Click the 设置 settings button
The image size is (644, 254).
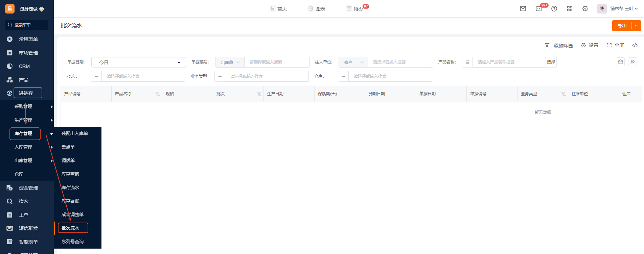(590, 45)
